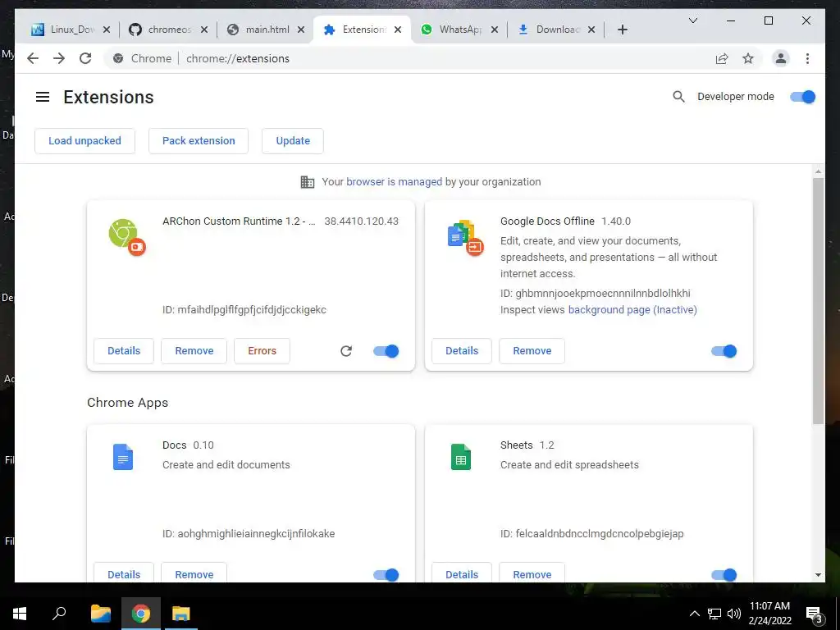This screenshot has width=840, height=630.
Task: Click the Load unpacked button
Action: point(84,141)
